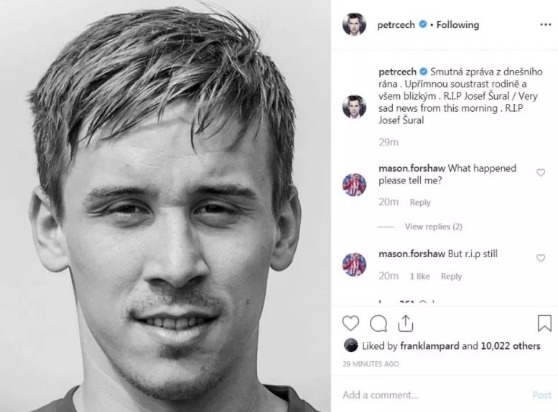Click the Add a comment field
Image resolution: width=558 pixels, height=412 pixels.
(x=434, y=395)
